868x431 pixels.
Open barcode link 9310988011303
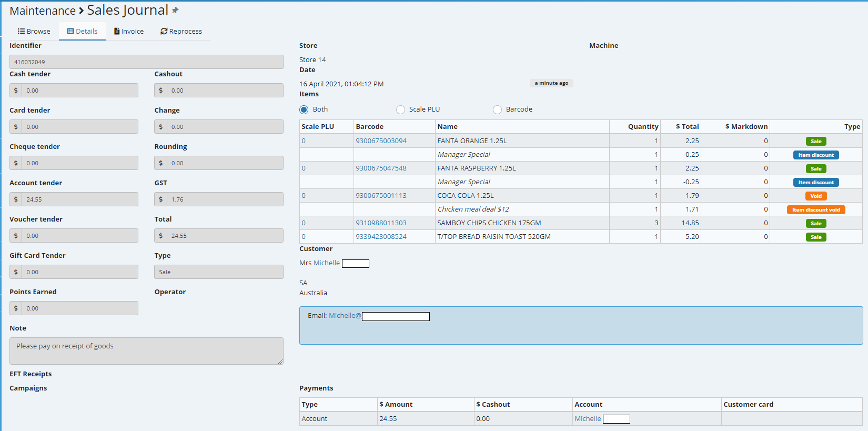click(x=381, y=223)
